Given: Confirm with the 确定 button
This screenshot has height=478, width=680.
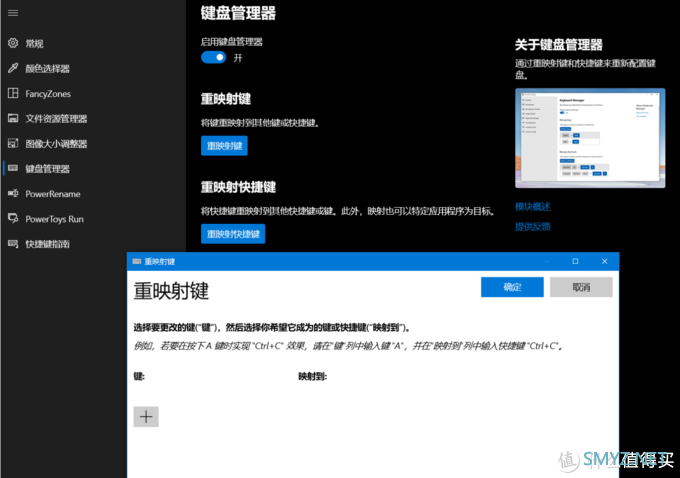Looking at the screenshot, I should coord(512,287).
